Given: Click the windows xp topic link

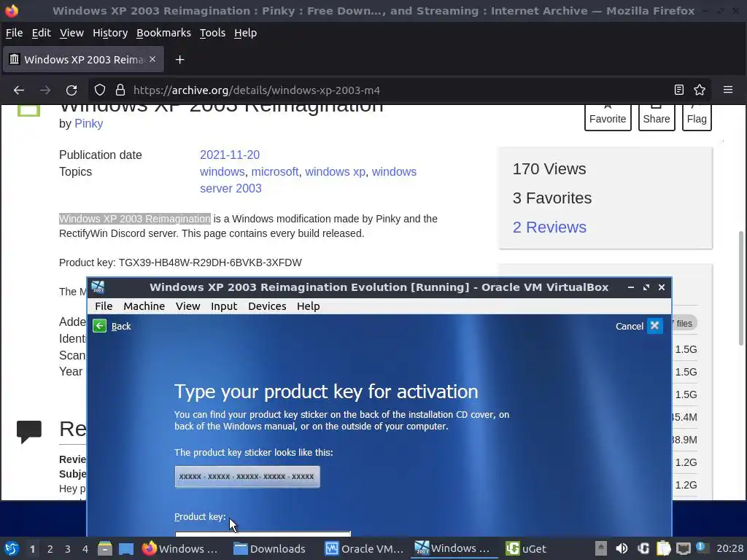Looking at the screenshot, I should tap(335, 171).
